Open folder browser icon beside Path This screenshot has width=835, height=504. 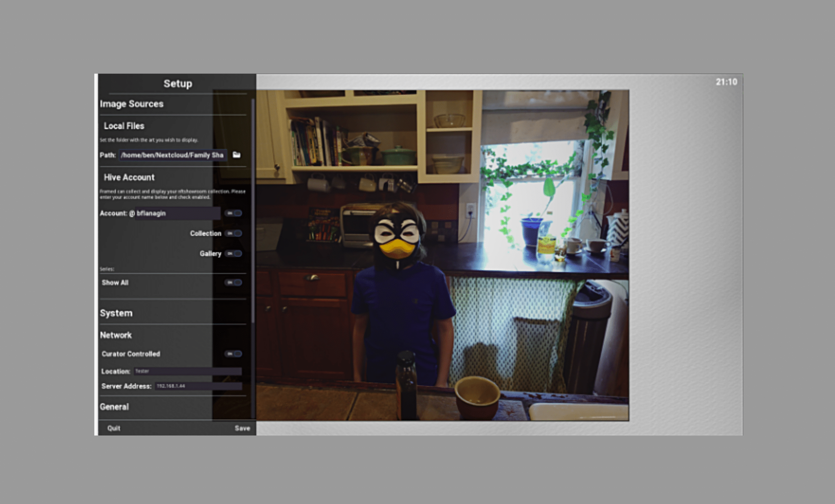tap(236, 155)
